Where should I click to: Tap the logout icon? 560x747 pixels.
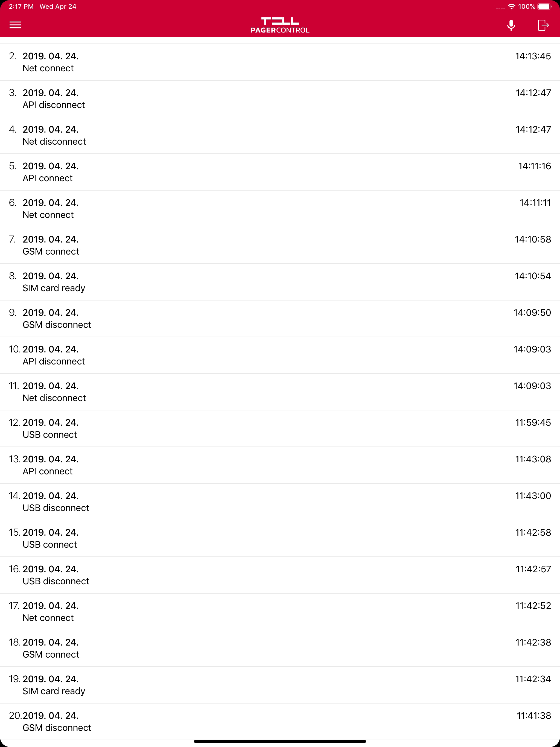click(543, 25)
